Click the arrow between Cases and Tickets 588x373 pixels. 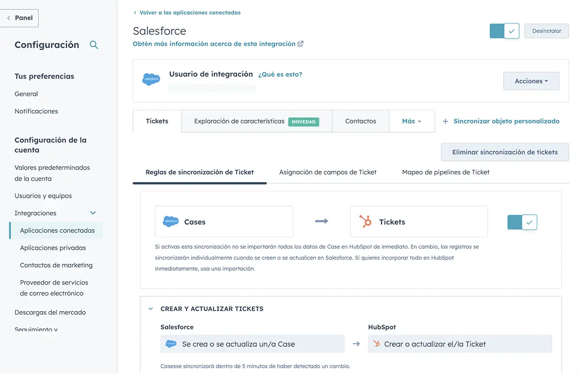322,221
